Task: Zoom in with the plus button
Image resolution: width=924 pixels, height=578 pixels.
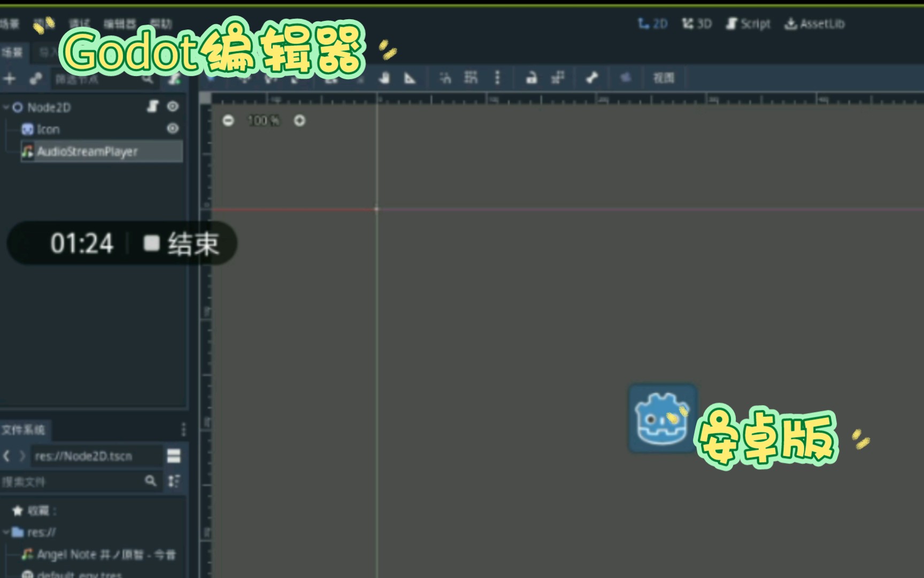Action: pos(299,121)
